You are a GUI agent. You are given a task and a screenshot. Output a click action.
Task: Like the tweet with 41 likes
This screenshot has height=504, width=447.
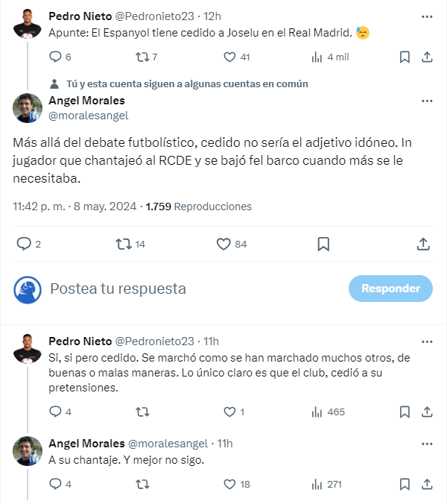click(229, 57)
